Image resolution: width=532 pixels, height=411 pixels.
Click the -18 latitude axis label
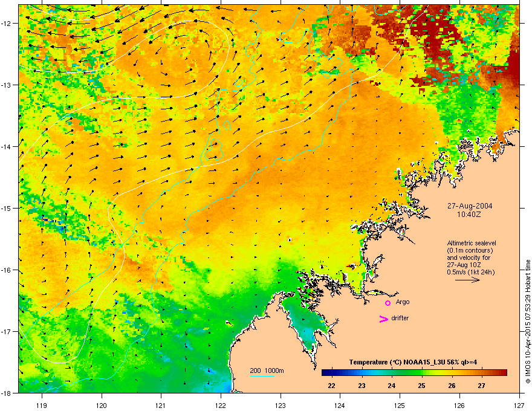[x=6, y=393]
